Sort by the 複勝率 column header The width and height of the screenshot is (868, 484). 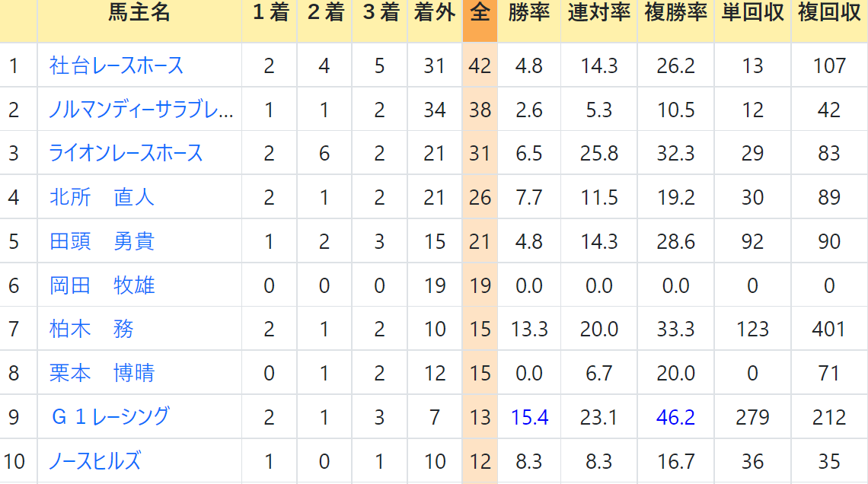(676, 12)
